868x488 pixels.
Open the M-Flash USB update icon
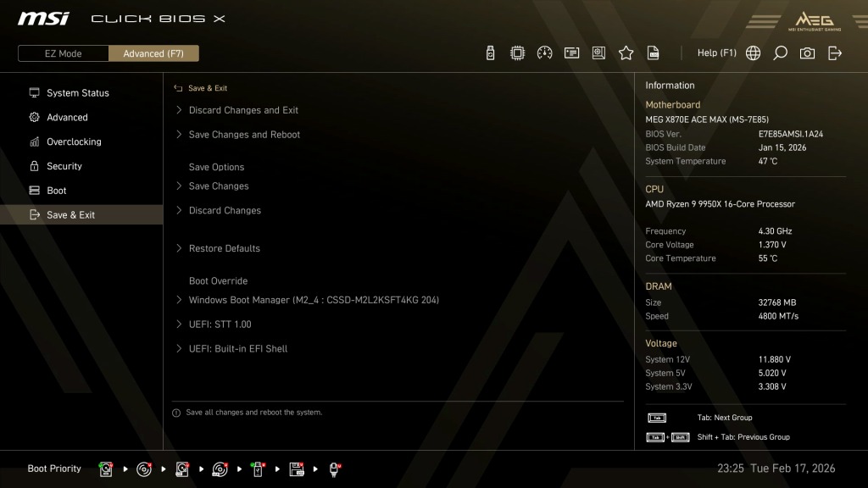[490, 53]
